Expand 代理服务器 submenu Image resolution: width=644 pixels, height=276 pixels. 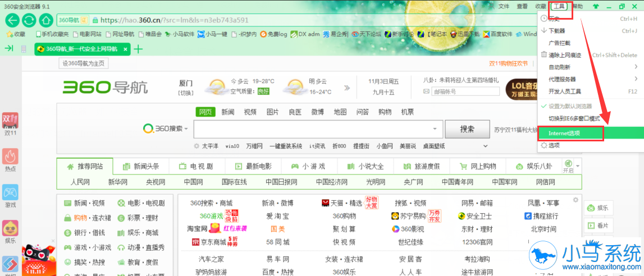(x=591, y=79)
